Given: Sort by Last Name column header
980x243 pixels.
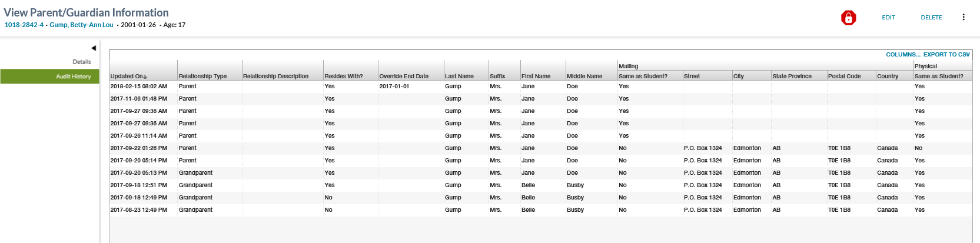Looking at the screenshot, I should tap(459, 76).
